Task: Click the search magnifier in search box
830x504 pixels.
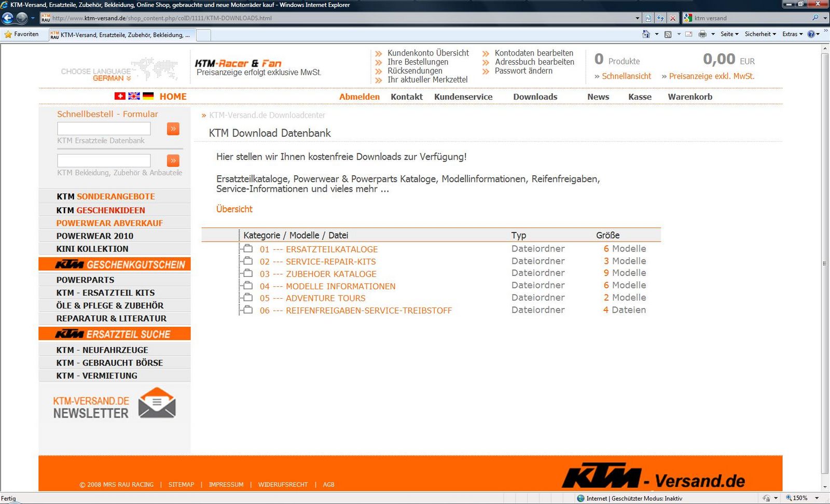Action: pyautogui.click(x=815, y=18)
